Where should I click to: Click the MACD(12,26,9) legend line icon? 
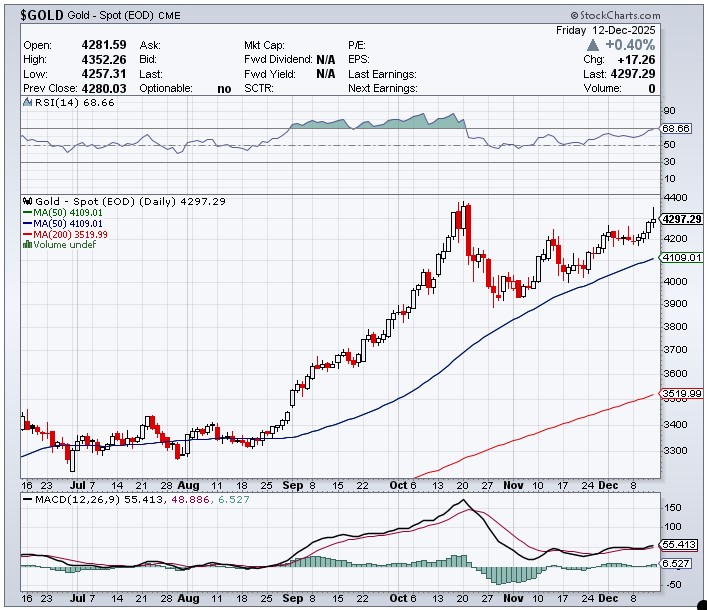pyautogui.click(x=27, y=497)
